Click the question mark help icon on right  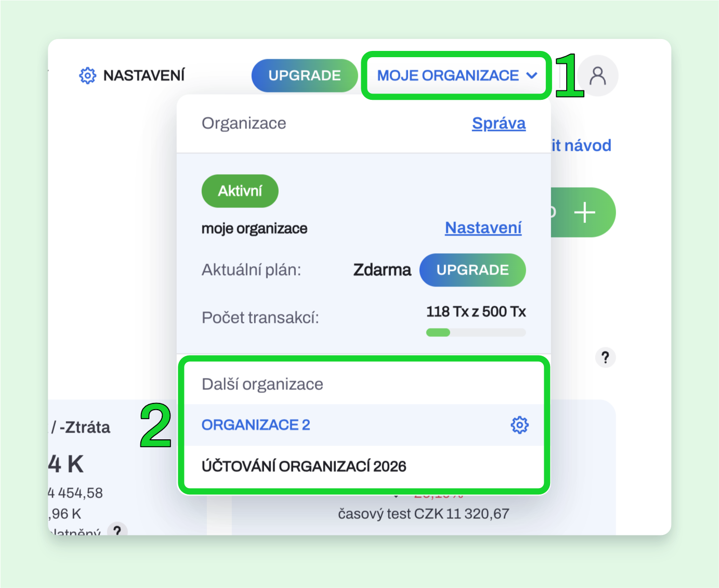tap(605, 358)
